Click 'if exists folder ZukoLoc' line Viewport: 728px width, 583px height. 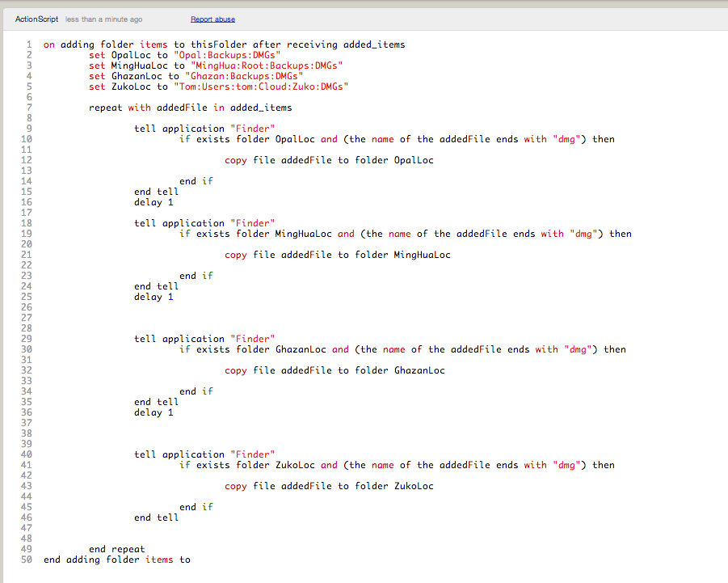pos(397,466)
